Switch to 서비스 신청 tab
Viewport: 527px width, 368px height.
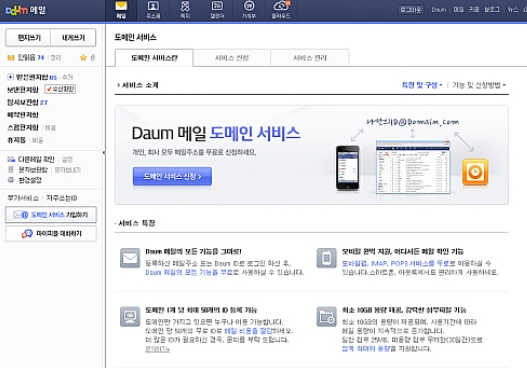click(x=232, y=58)
